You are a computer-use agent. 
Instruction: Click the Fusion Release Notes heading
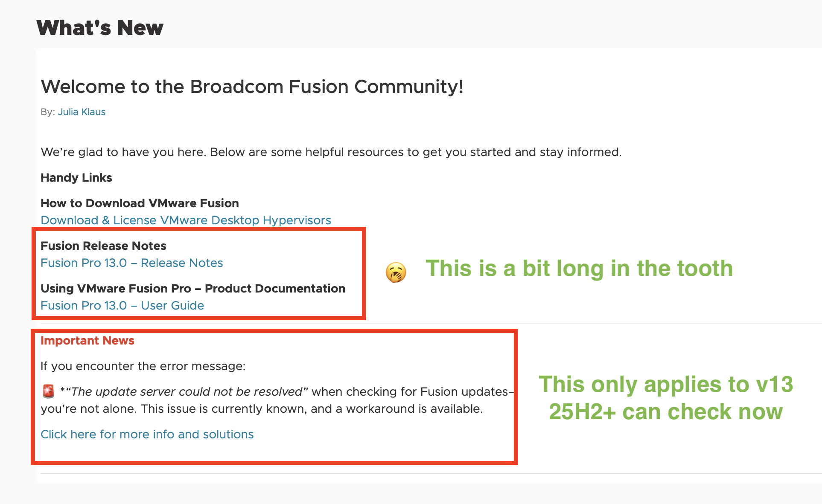coord(103,246)
